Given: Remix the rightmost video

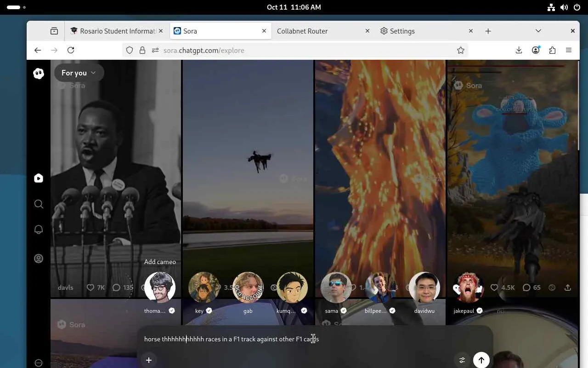Looking at the screenshot, I should [x=552, y=287].
